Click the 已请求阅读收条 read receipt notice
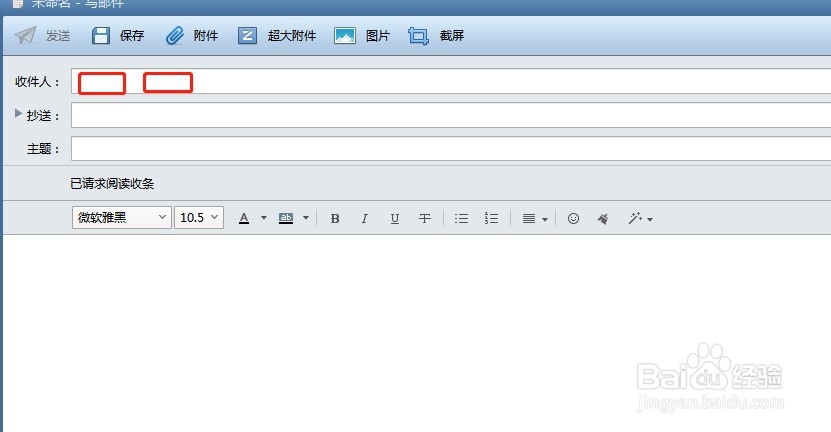This screenshot has width=831, height=432. click(112, 183)
